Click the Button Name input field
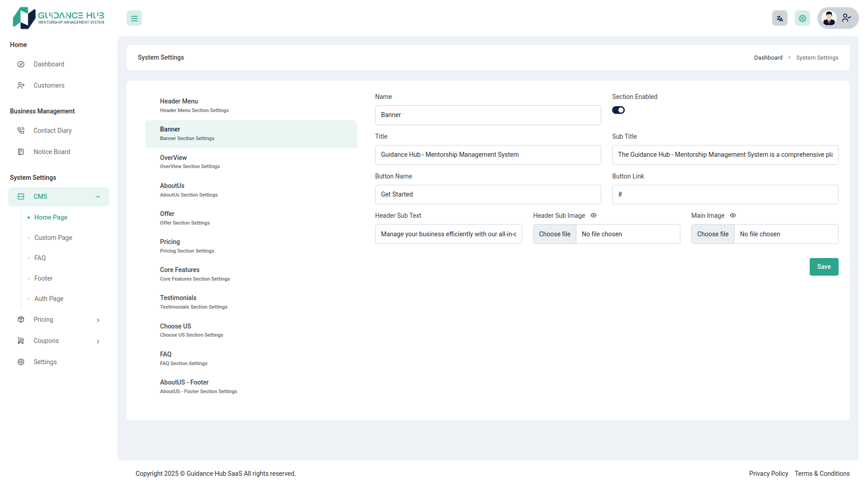868x488 pixels. coord(488,194)
